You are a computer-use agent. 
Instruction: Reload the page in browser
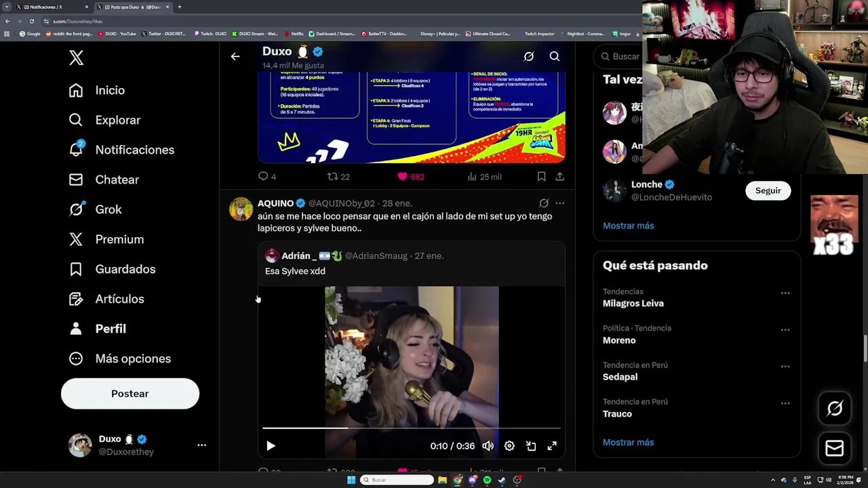31,21
